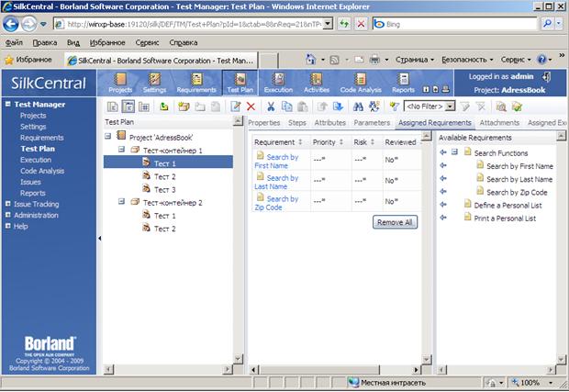Open the No Filter dropdown
569x392 pixels.
coord(450,106)
